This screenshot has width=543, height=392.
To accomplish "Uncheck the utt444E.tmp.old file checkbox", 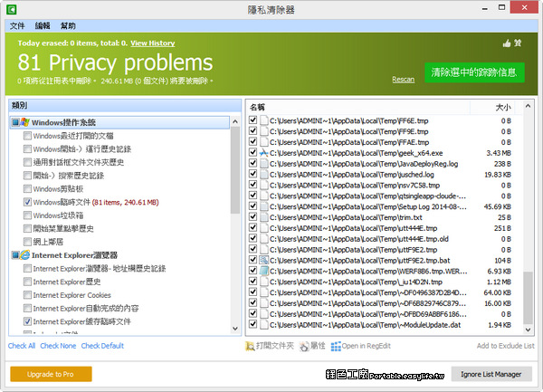I will 253,238.
